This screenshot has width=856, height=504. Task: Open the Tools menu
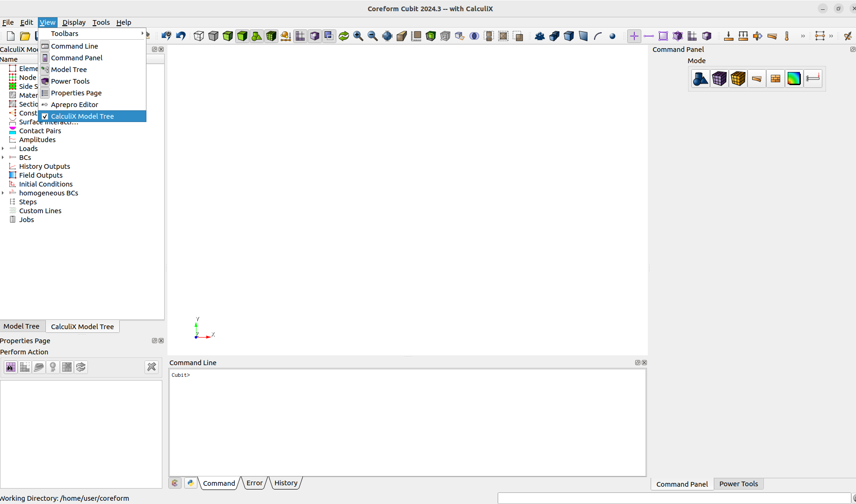coord(101,22)
